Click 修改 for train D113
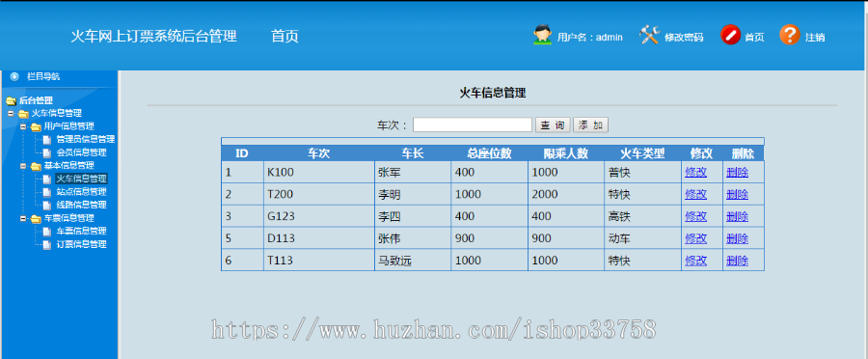 [x=695, y=238]
